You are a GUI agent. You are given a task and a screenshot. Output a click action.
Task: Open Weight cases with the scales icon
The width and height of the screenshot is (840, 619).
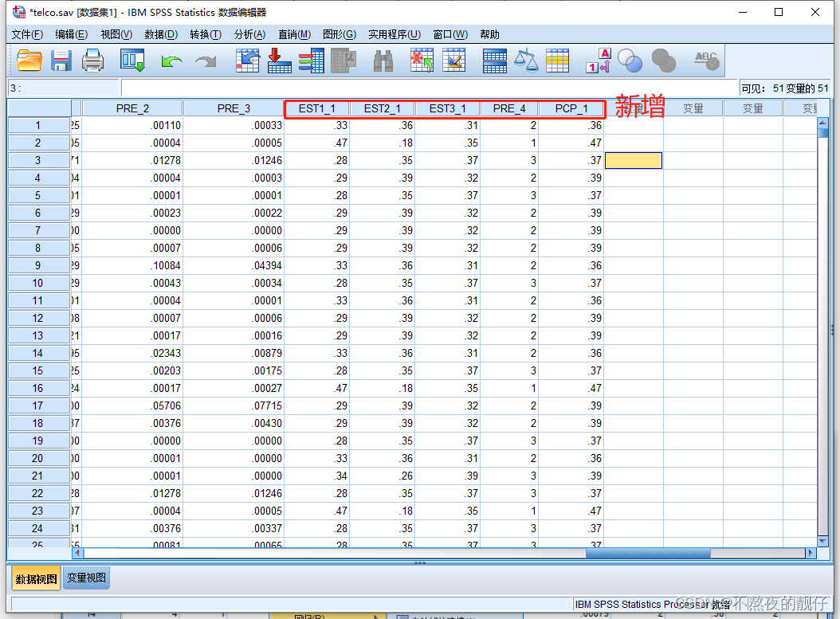coord(526,61)
